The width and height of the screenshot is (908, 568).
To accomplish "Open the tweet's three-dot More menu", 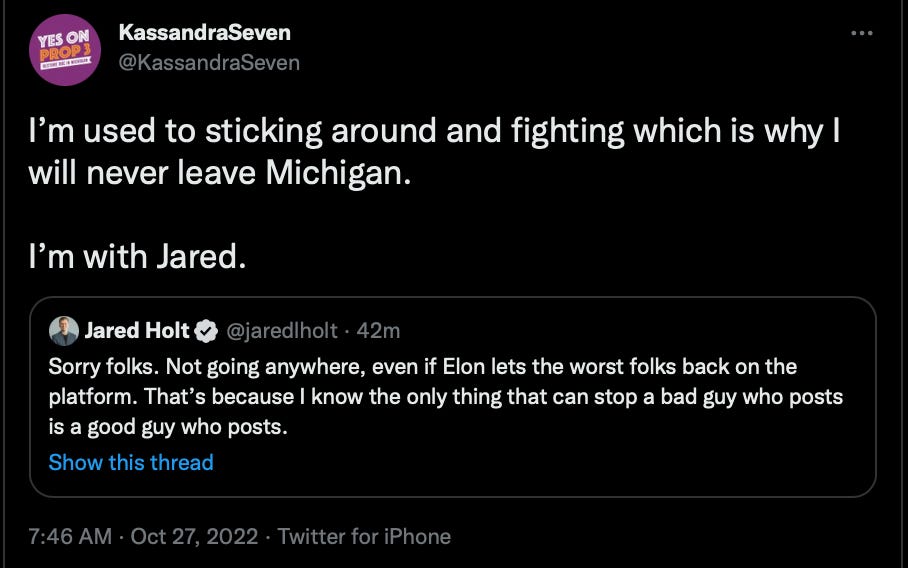I will tap(861, 33).
